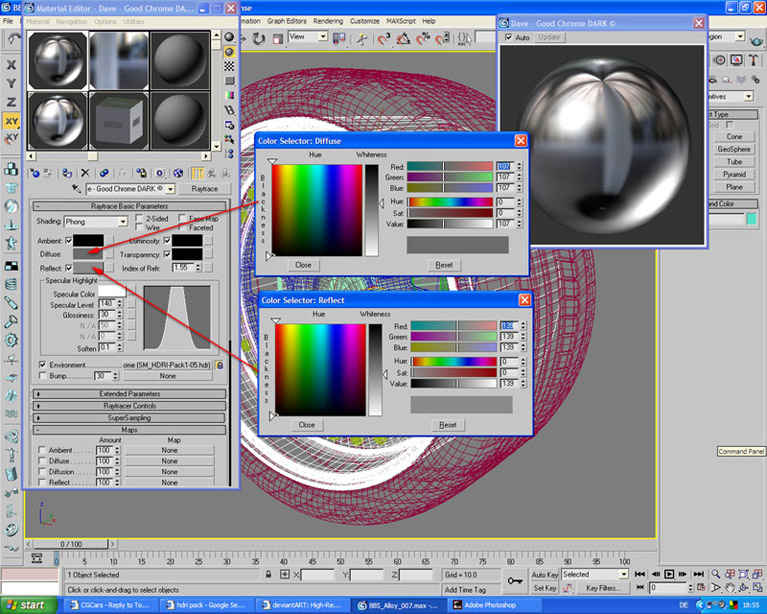The height and width of the screenshot is (614, 767).
Task: Click Close in Reflect color selector
Action: tap(306, 425)
